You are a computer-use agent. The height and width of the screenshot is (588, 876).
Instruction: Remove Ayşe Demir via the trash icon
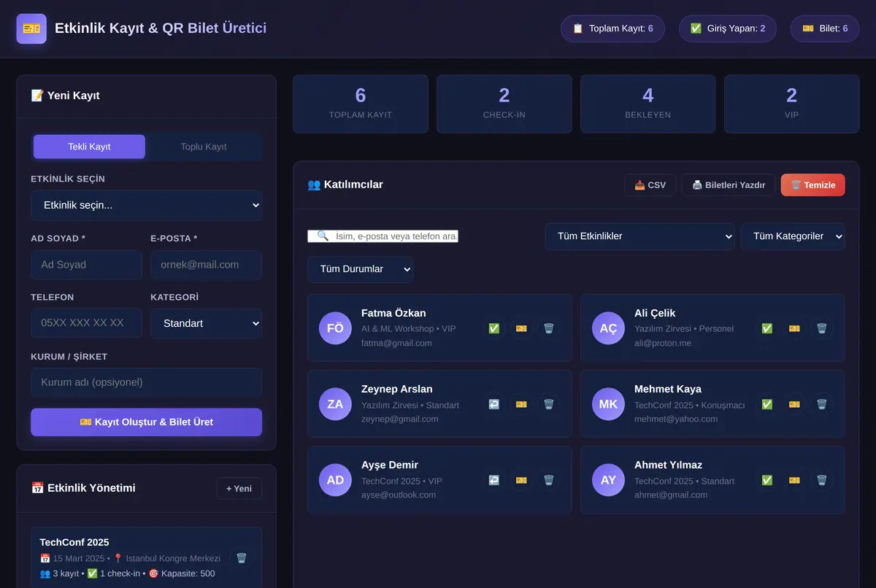pyautogui.click(x=549, y=480)
